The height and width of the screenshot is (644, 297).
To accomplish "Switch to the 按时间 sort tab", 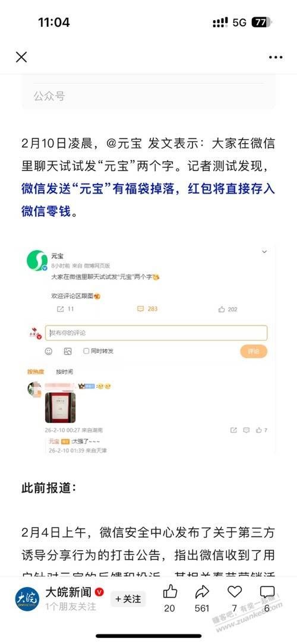I will (x=65, y=372).
